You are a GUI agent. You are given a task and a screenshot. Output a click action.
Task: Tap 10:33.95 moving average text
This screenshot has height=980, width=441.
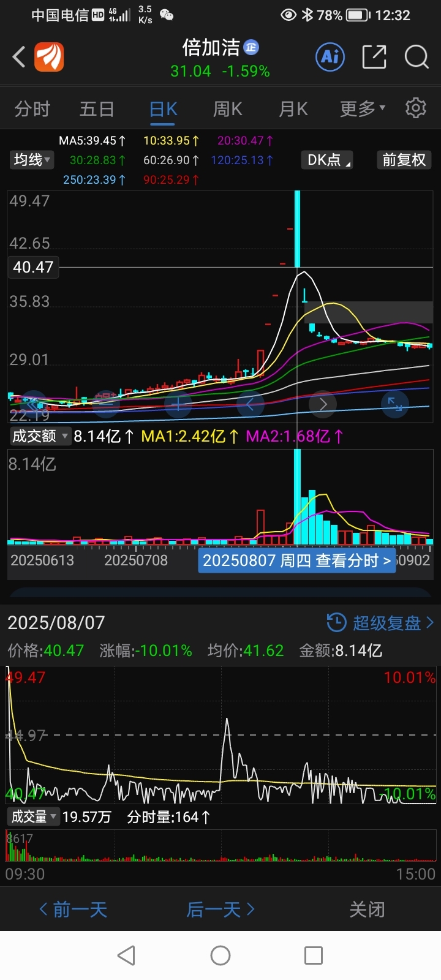pyautogui.click(x=171, y=141)
